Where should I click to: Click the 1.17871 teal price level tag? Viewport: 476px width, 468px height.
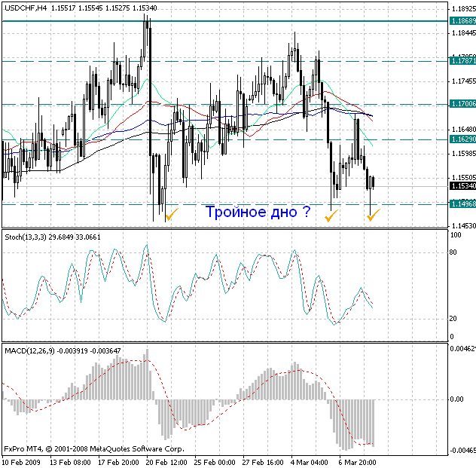coord(463,61)
